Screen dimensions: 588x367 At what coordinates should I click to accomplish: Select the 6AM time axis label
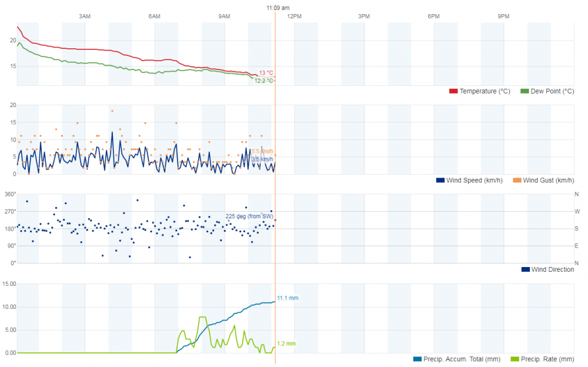tap(155, 16)
